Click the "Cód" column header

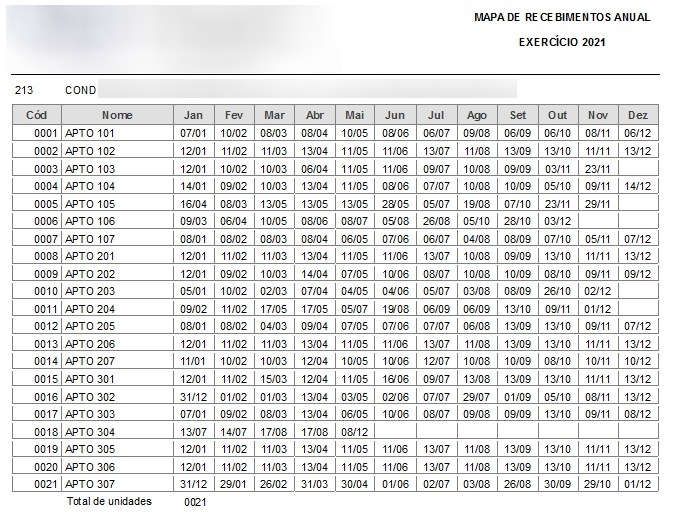tap(36, 115)
